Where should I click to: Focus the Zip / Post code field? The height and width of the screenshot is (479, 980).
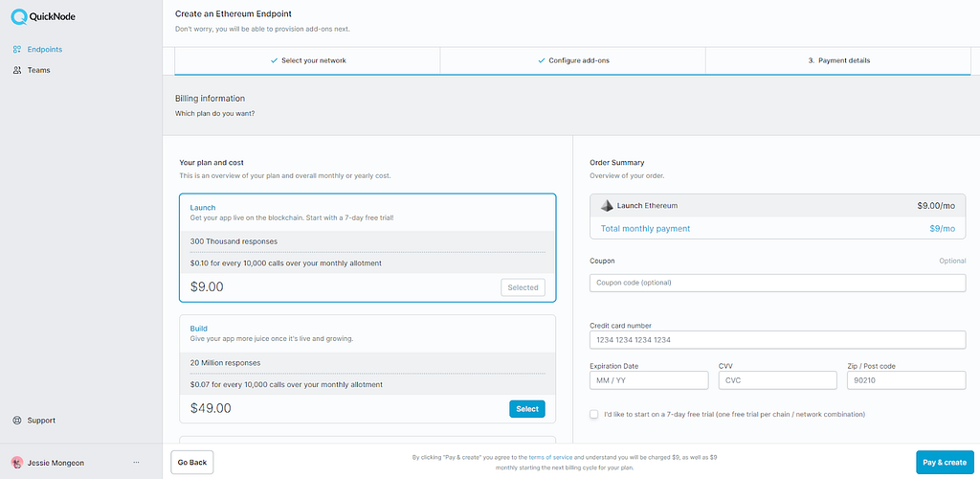click(906, 380)
